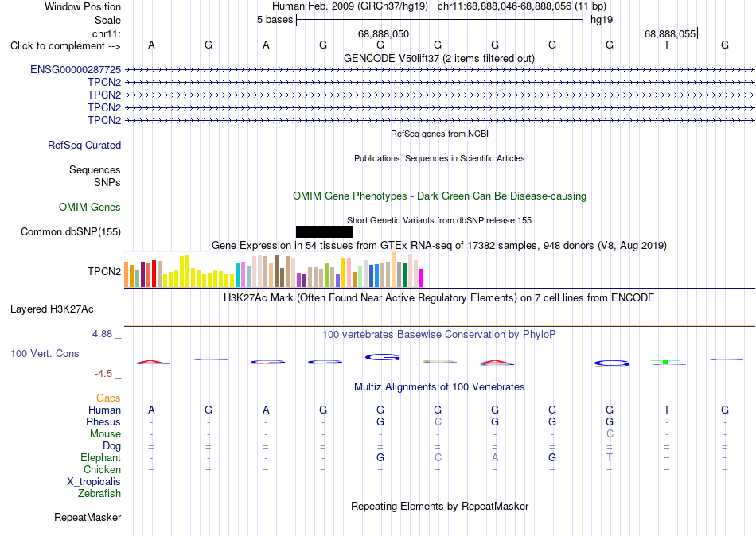Click the hg19 text beside the scale bar
Image resolution: width=756 pixels, height=536 pixels.
pyautogui.click(x=602, y=20)
